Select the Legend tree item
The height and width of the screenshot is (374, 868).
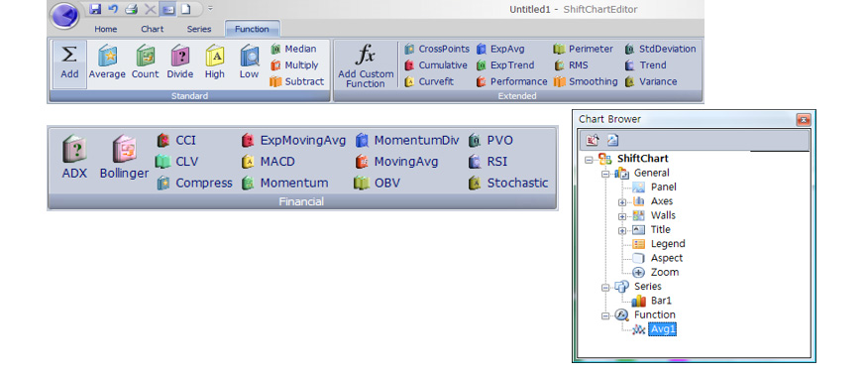pyautogui.click(x=668, y=244)
